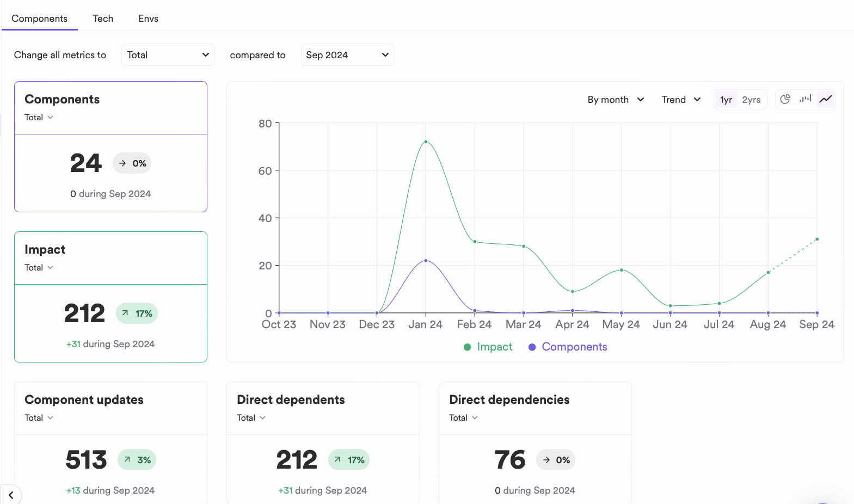Select 1yr time range
The width and height of the screenshot is (854, 504).
click(x=726, y=100)
